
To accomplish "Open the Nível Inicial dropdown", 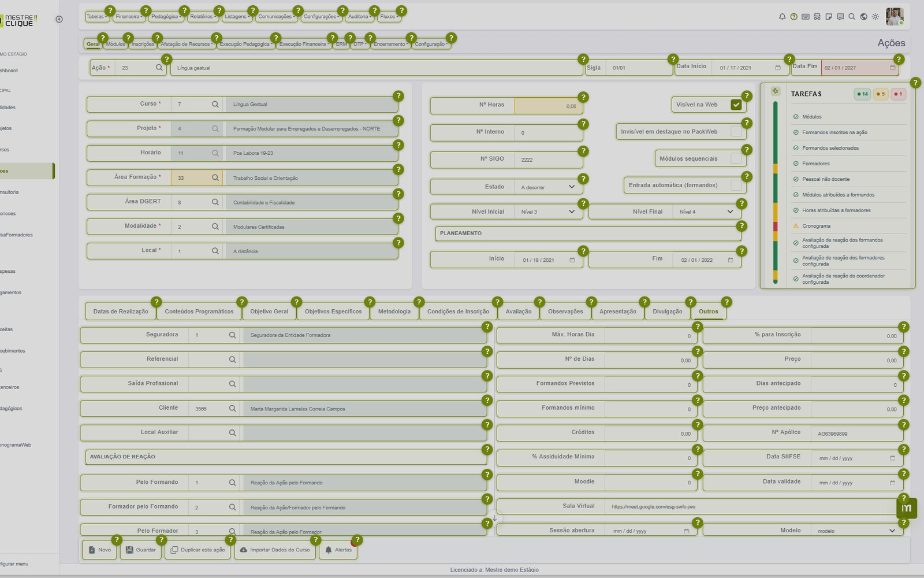I will tap(548, 212).
